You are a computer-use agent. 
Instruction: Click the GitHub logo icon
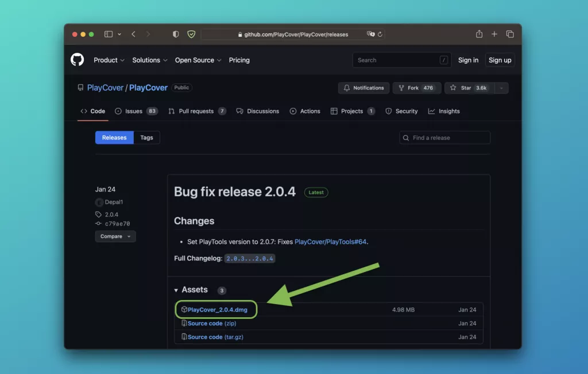(78, 60)
